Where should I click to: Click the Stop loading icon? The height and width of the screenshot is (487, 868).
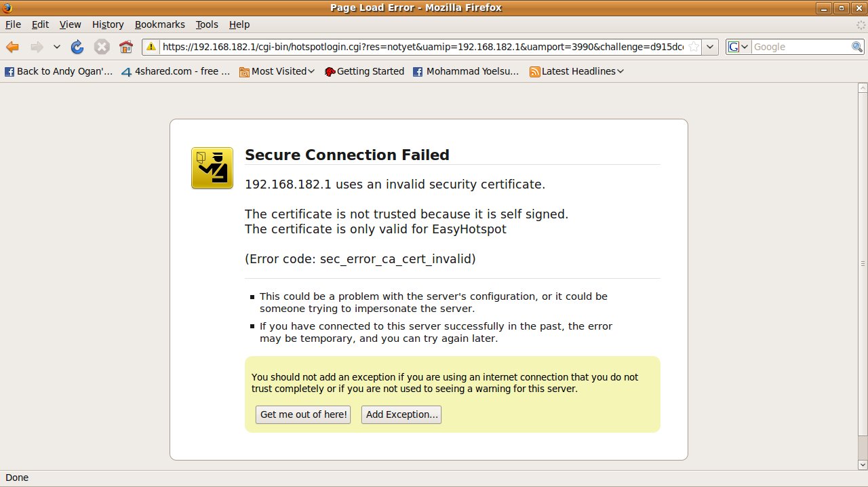tap(102, 47)
